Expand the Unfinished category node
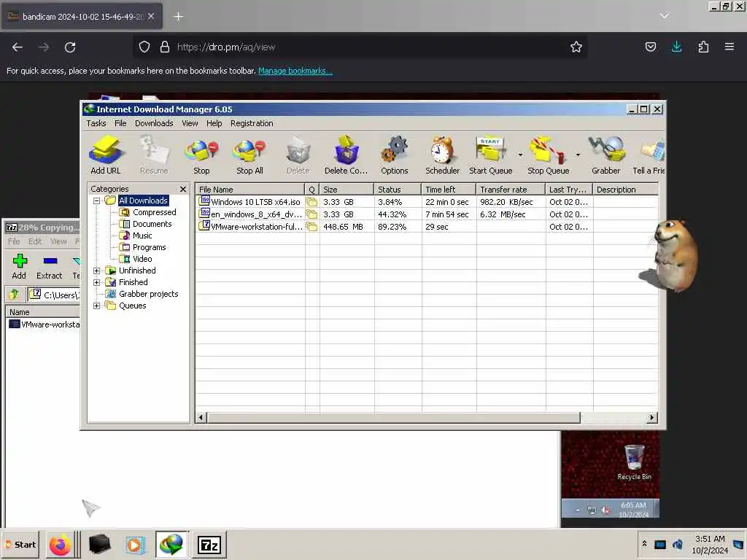Viewport: 747px width, 560px height. pyautogui.click(x=97, y=271)
